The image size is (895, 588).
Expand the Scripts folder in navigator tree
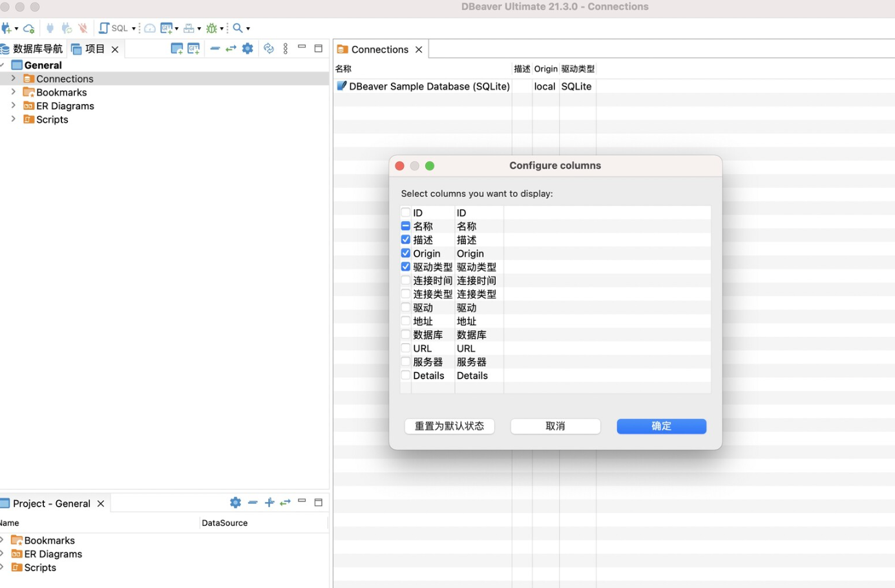(x=13, y=119)
